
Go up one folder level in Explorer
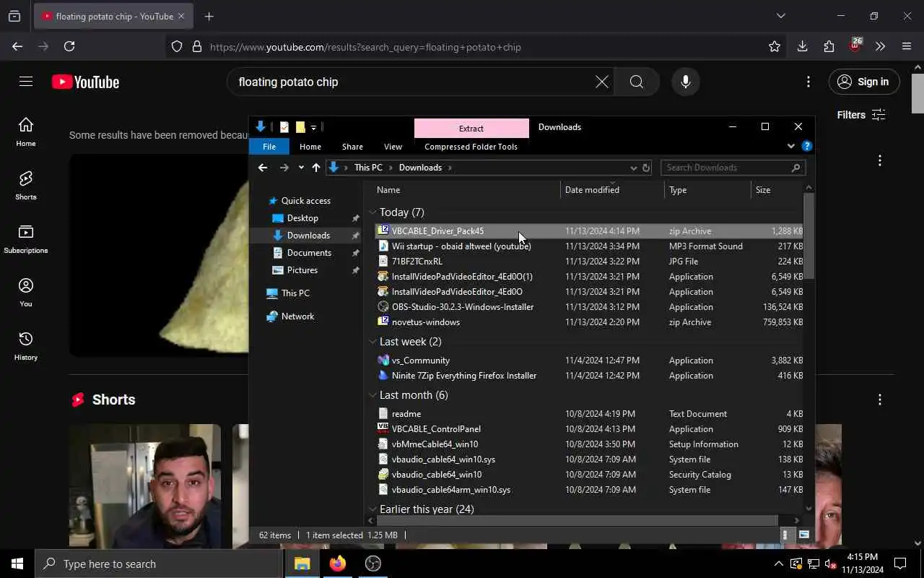point(315,168)
